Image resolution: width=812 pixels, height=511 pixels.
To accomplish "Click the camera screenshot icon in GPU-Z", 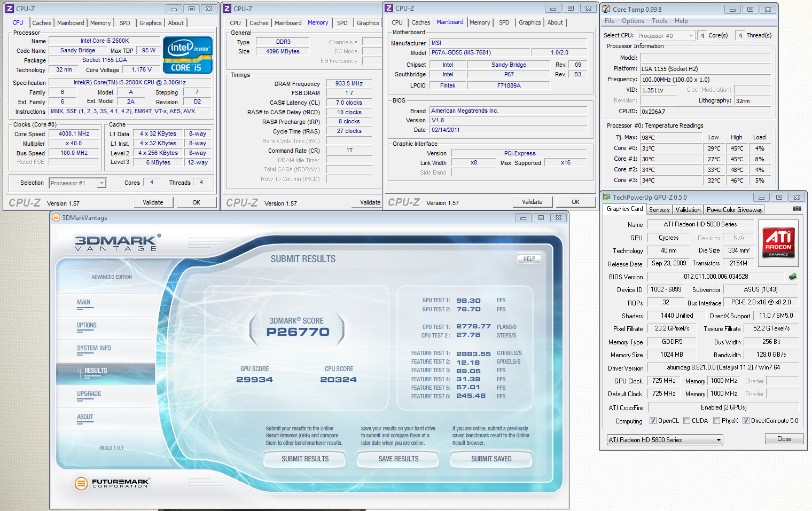I will (797, 209).
